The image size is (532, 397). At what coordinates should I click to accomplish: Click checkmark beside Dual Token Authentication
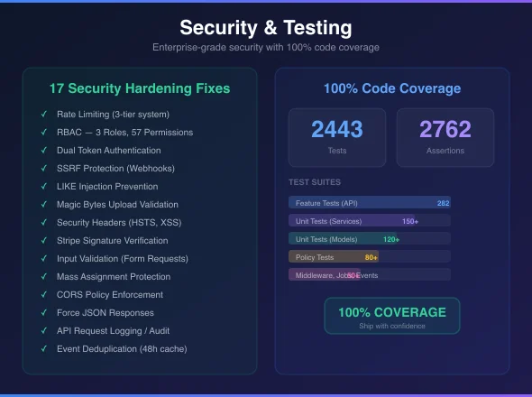click(44, 150)
